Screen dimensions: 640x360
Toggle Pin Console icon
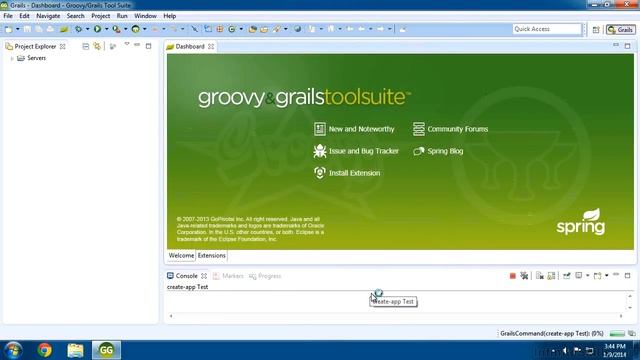567,276
